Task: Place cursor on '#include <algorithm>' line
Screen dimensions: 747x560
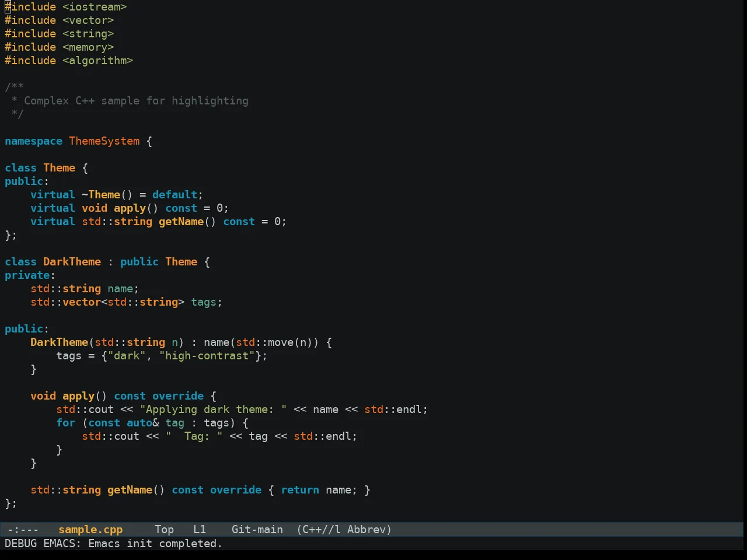Action: 69,61
